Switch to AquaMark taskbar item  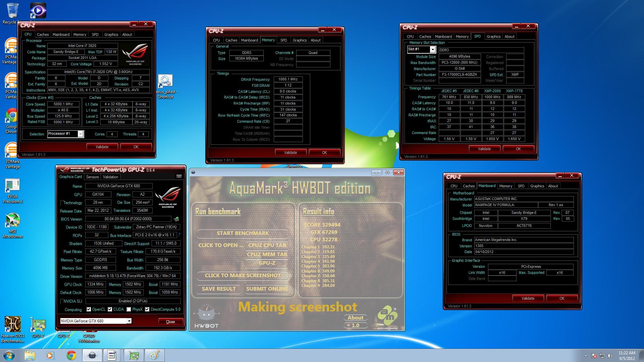tap(92, 355)
